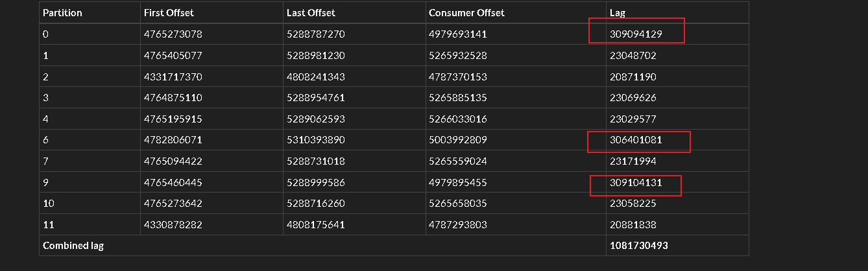Click first offset 4330878282 in partition 11
This screenshot has height=271, width=868.
[x=173, y=225]
